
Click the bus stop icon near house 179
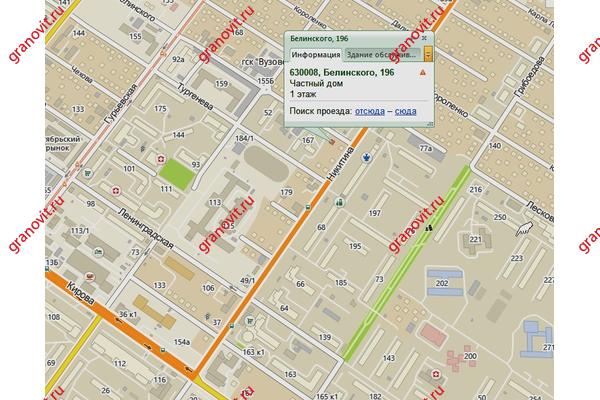(x=307, y=207)
